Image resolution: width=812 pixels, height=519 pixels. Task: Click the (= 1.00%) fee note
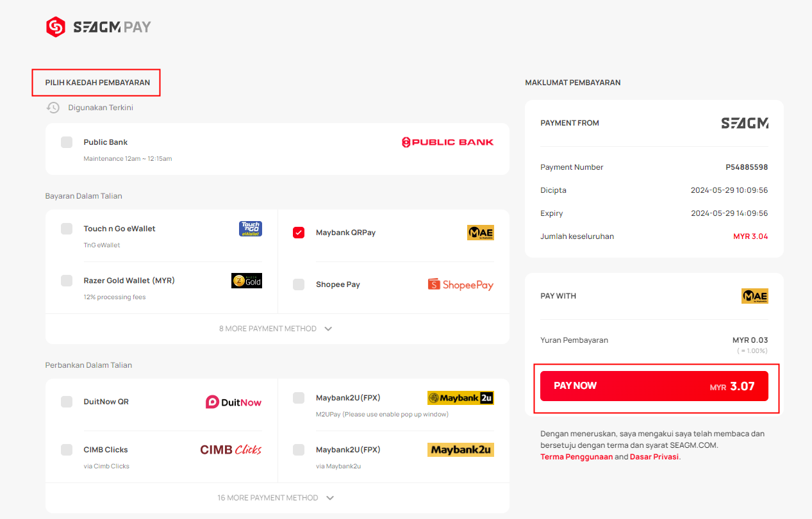click(x=752, y=351)
